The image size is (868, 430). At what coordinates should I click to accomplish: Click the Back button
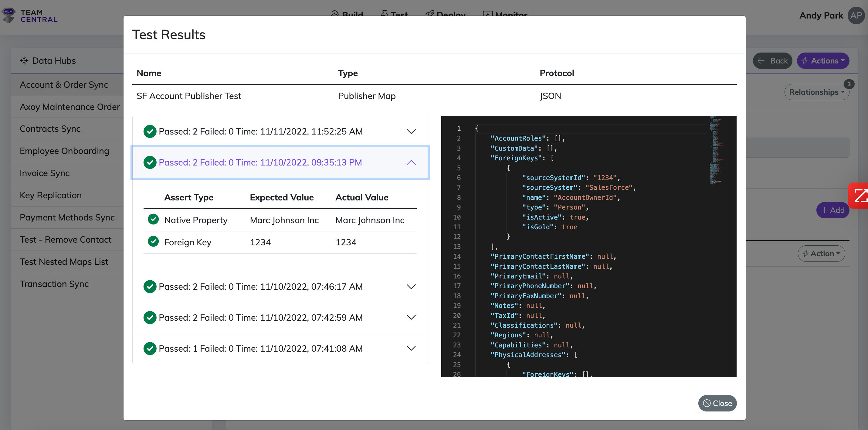(772, 61)
